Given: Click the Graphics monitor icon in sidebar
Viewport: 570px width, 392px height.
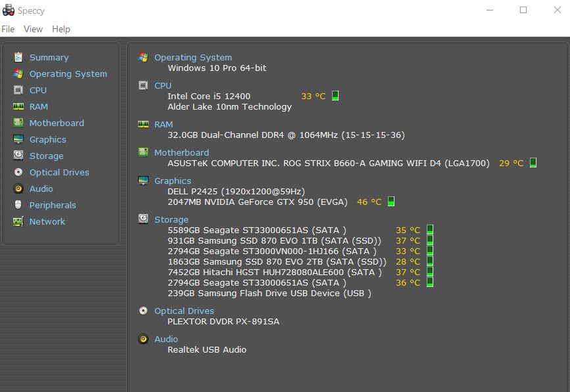Looking at the screenshot, I should tap(18, 139).
